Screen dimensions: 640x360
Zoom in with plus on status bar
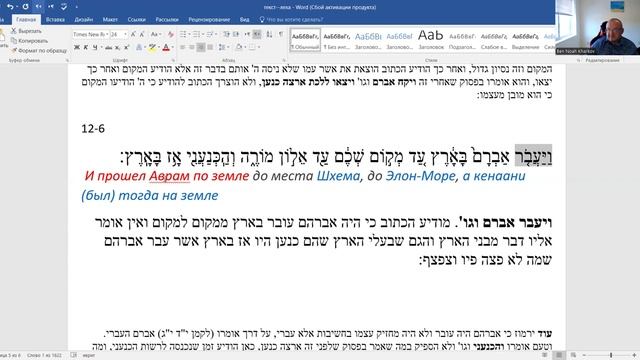pos(634,356)
